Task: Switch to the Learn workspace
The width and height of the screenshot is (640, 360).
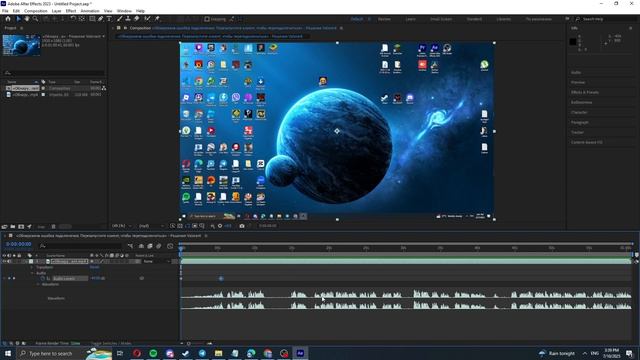Action: (411, 19)
